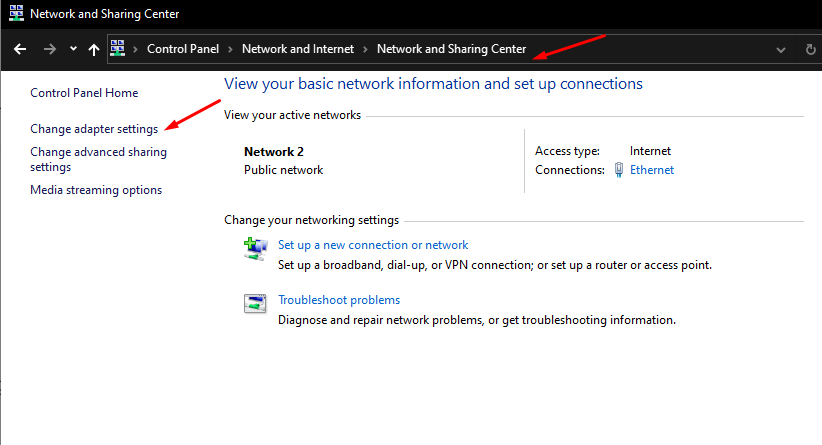This screenshot has width=822, height=445.
Task: Click the Control Panel icon in address bar
Action: coord(118,49)
